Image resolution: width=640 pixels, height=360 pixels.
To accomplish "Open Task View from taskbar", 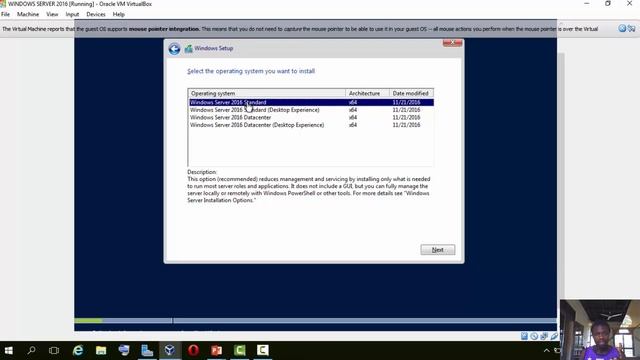I will coord(54,350).
